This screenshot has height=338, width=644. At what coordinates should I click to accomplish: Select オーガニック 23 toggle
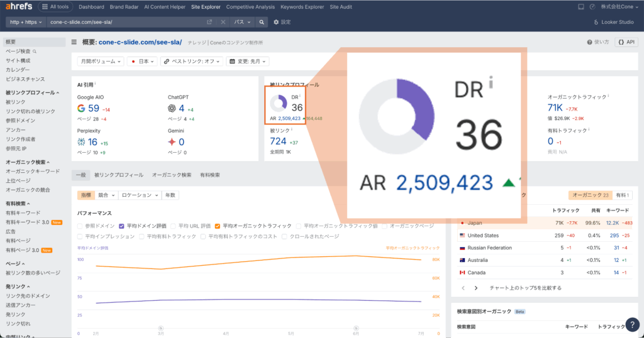pyautogui.click(x=590, y=195)
